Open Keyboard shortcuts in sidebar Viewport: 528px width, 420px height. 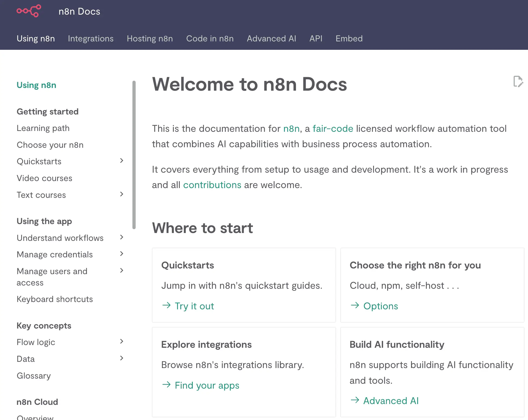[x=54, y=299]
